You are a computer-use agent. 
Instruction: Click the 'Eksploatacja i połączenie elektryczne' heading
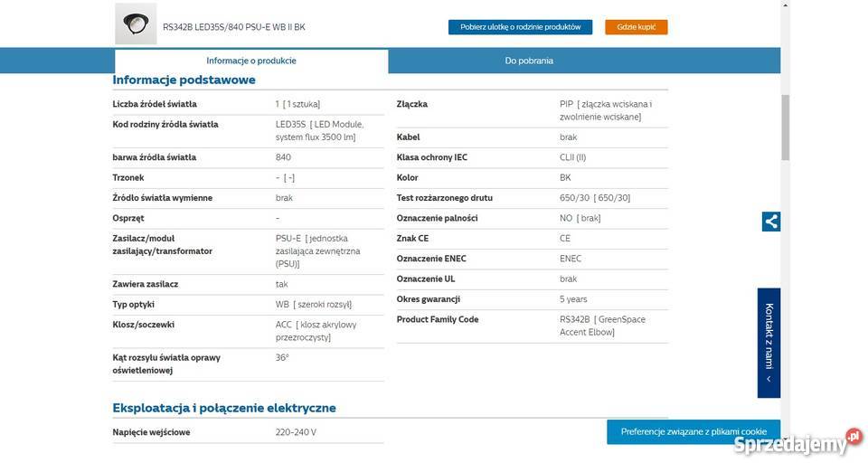click(224, 408)
